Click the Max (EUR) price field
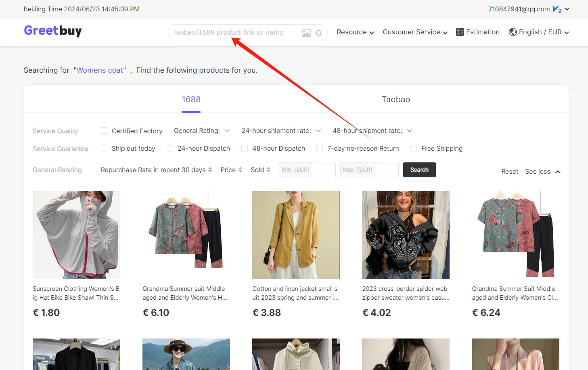Screen dimensions: 588x370 click(369, 170)
